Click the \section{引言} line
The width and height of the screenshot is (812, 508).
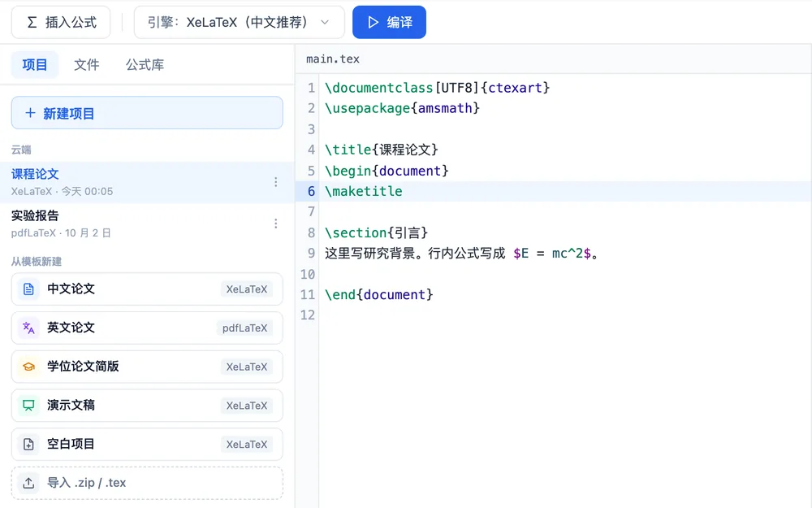[x=376, y=232]
